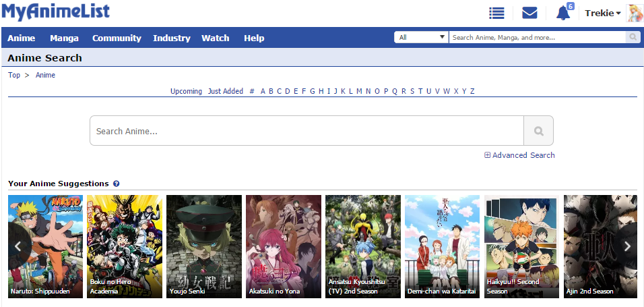Screen dimensions: 644x307
Task: Open the Manga menu
Action: click(65, 38)
